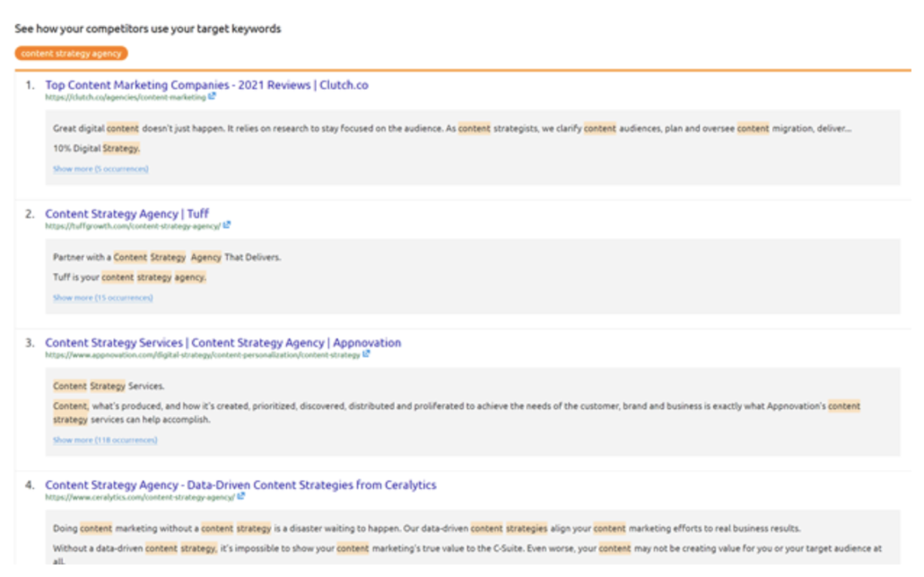Expand 'Show more (118 occurrences)' under Appnovation result

pyautogui.click(x=106, y=440)
